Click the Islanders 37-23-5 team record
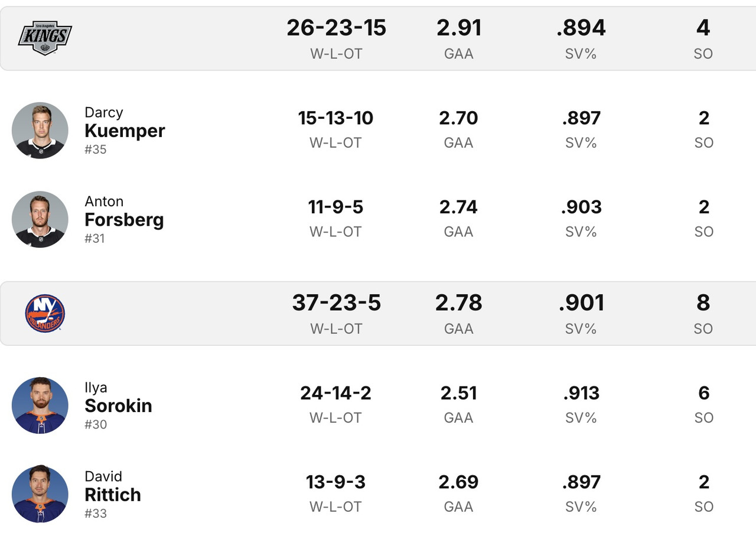 click(x=336, y=303)
